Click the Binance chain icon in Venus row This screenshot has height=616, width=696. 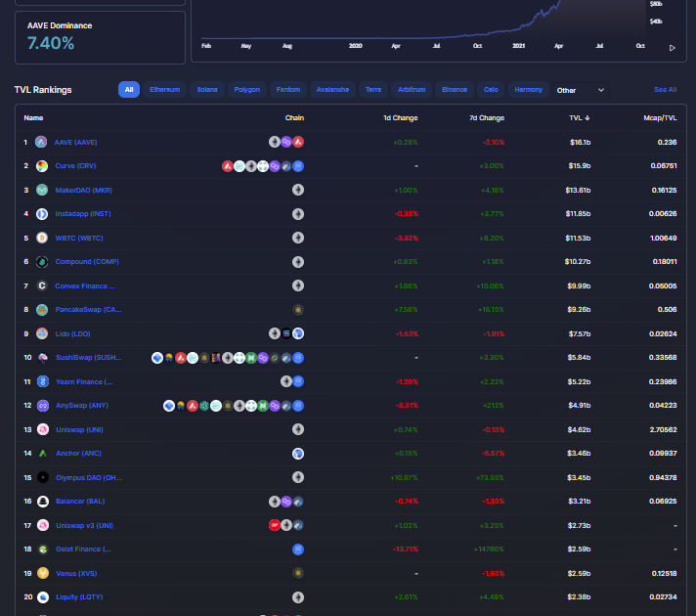297,573
